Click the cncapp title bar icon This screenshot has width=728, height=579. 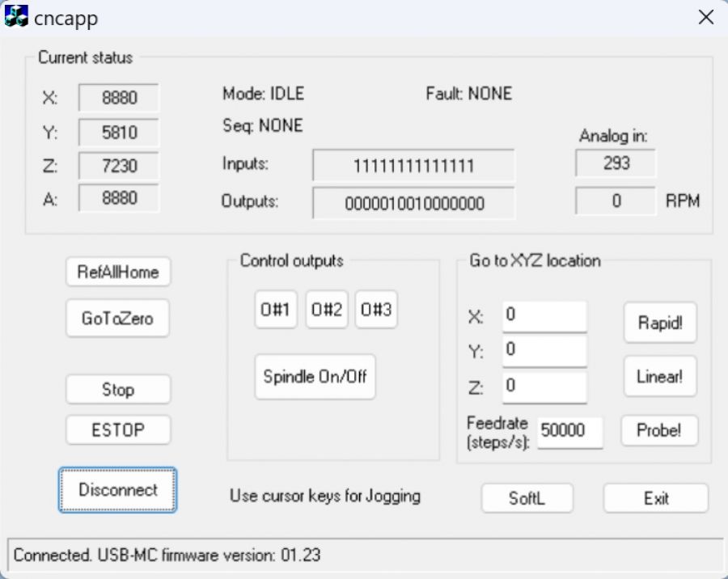(x=17, y=17)
